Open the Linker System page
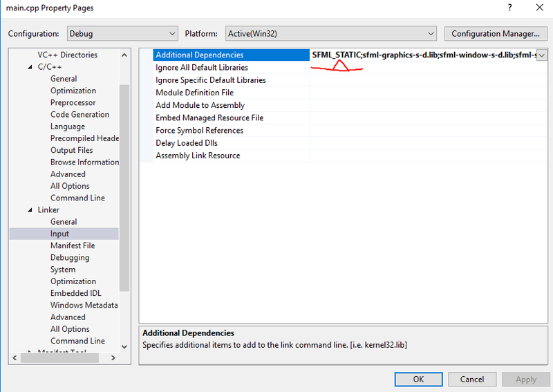Image resolution: width=553 pixels, height=392 pixels. click(x=63, y=270)
